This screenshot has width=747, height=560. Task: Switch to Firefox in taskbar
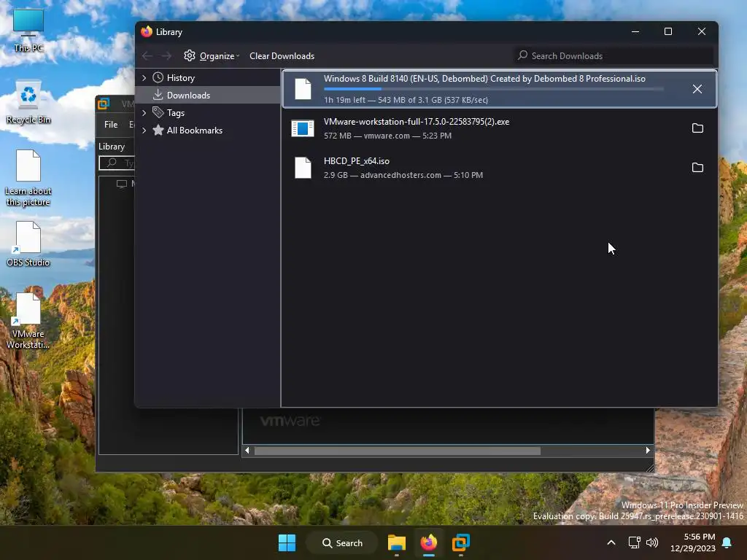click(x=428, y=542)
